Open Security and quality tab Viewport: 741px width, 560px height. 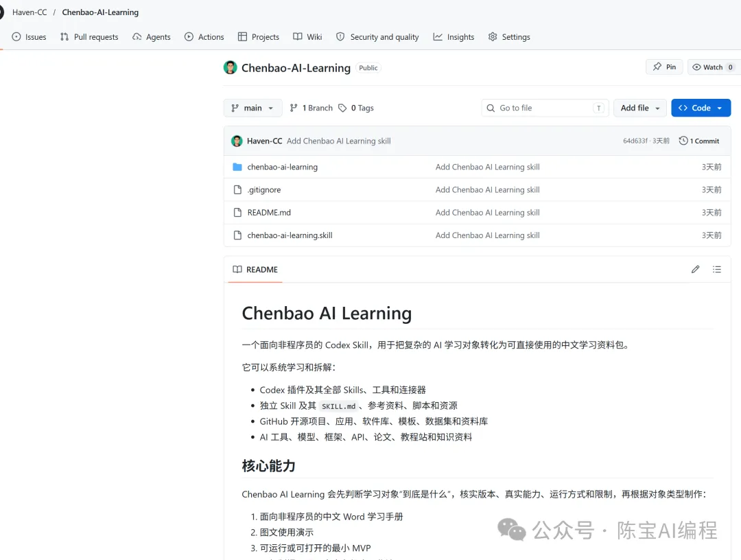tap(377, 37)
